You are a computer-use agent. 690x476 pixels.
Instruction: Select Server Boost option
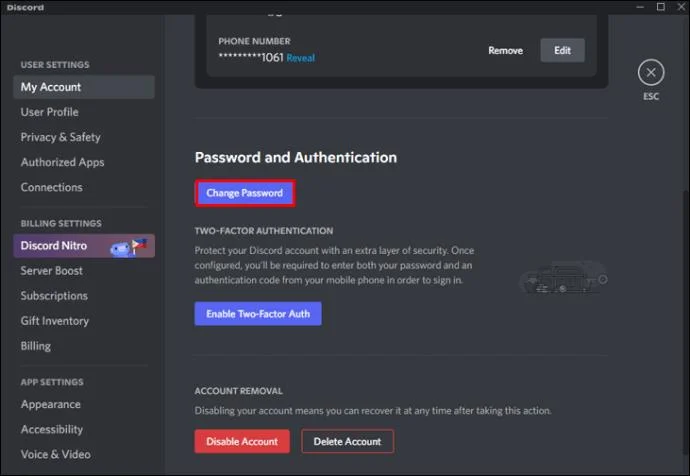[84, 271]
